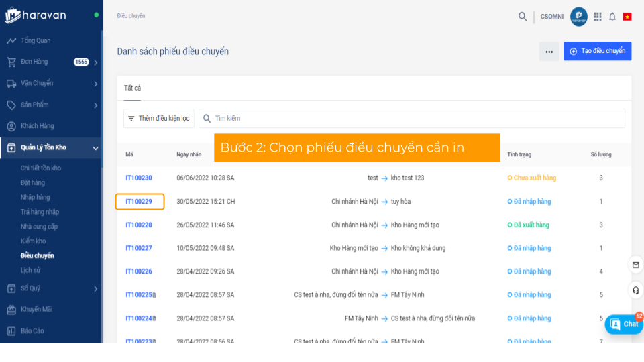Click the Tìm kiếm search field

coord(412,118)
